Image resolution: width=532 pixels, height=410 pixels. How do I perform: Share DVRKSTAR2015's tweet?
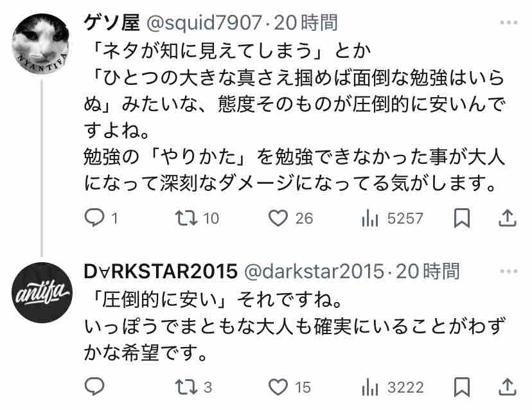pyautogui.click(x=507, y=387)
